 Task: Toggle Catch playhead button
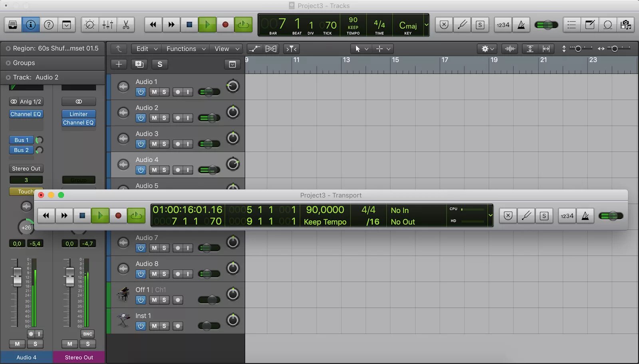point(292,49)
